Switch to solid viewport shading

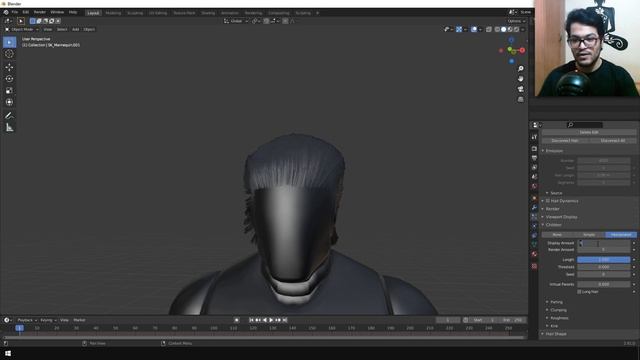point(504,29)
